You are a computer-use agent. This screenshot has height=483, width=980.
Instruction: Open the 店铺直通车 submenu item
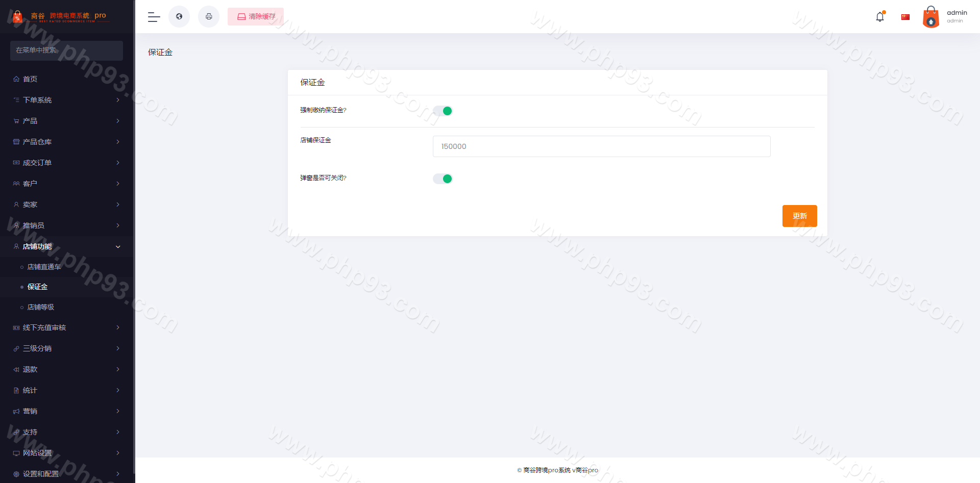point(44,267)
